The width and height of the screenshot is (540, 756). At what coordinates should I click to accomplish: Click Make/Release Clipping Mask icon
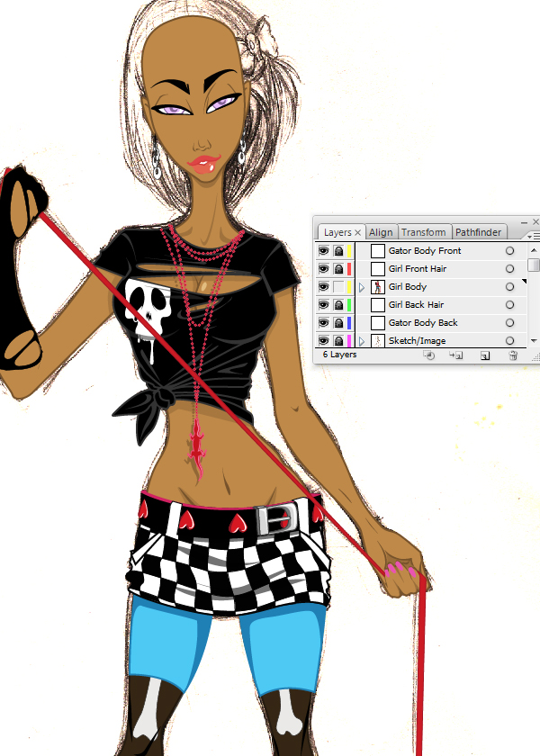pos(428,355)
